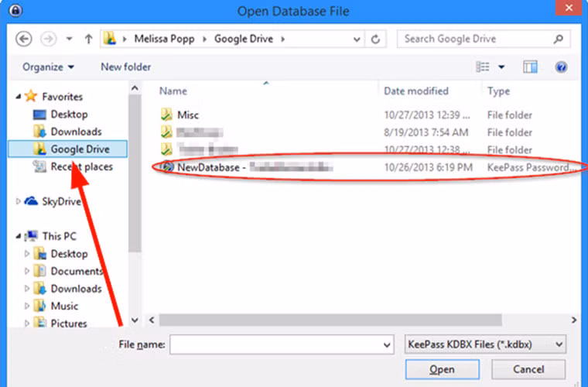588x387 pixels.
Task: Toggle the preview pane icon
Action: 530,67
